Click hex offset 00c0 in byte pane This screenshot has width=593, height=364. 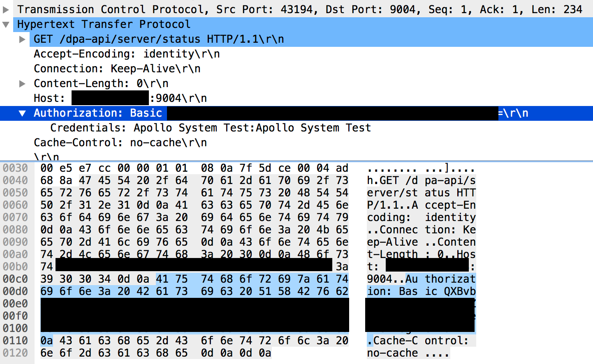[15, 279]
